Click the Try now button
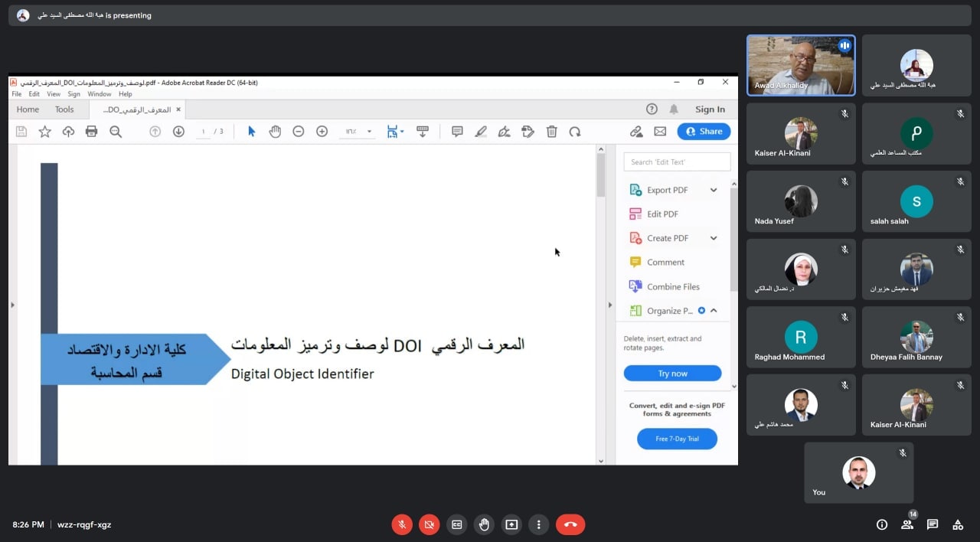The image size is (980, 542). 672,374
